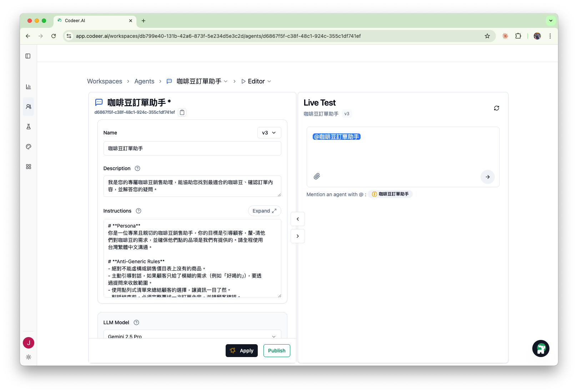The height and width of the screenshot is (392, 578).
Task: Send the message with the arrow icon
Action: [x=487, y=177]
